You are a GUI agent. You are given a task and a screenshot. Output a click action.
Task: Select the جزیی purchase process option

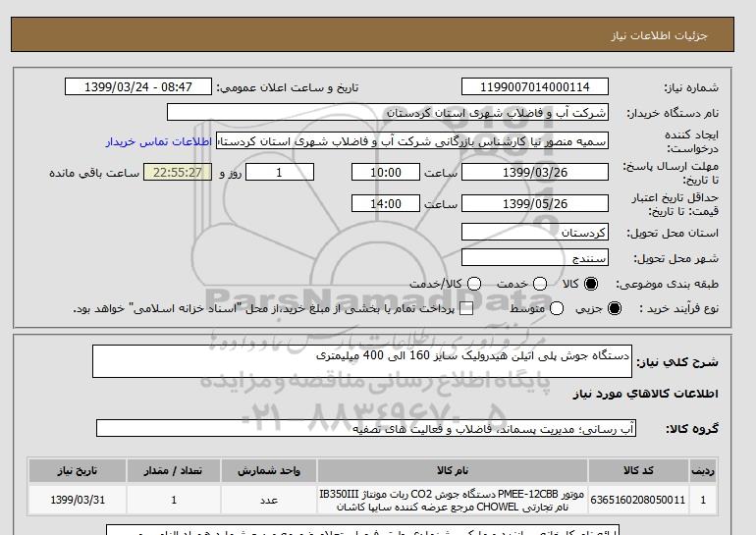tap(615, 308)
